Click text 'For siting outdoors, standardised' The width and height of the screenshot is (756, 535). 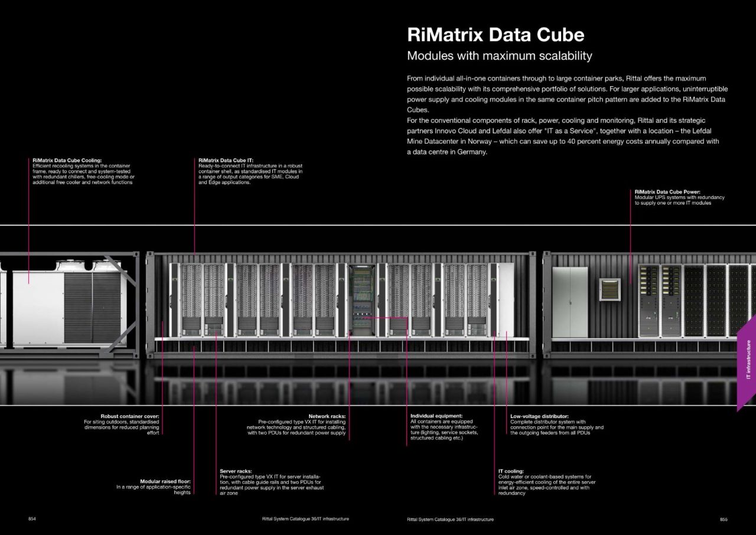[122, 422]
